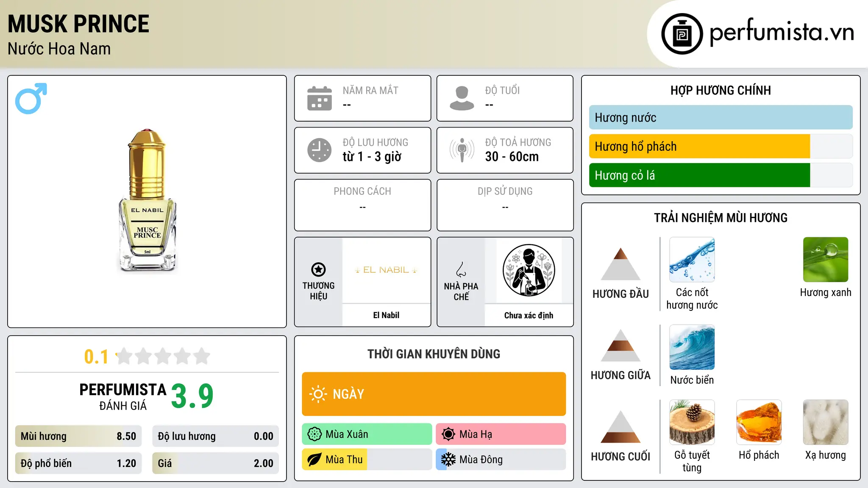The image size is (868, 488).
Task: Click the leaf icon beside Mùa Thu
Action: point(314,460)
